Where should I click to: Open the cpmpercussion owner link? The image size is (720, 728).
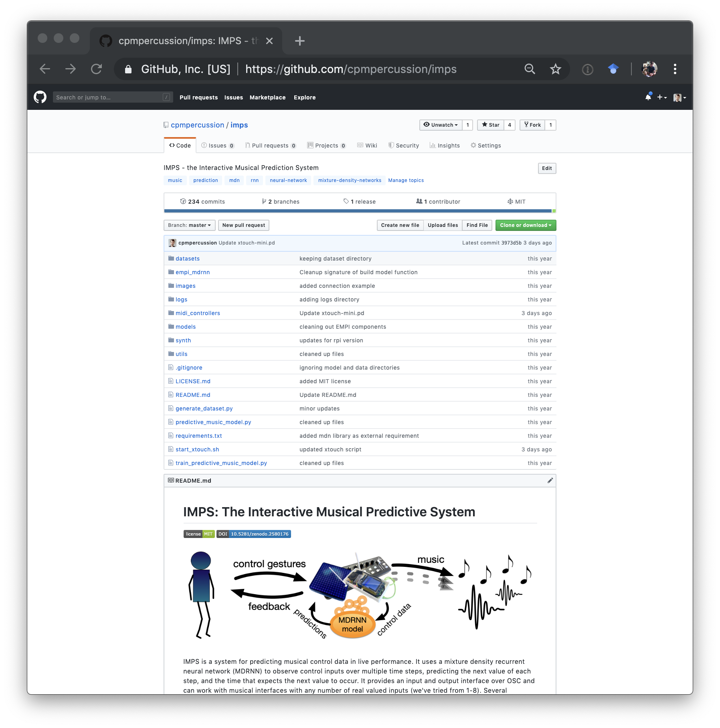[197, 125]
